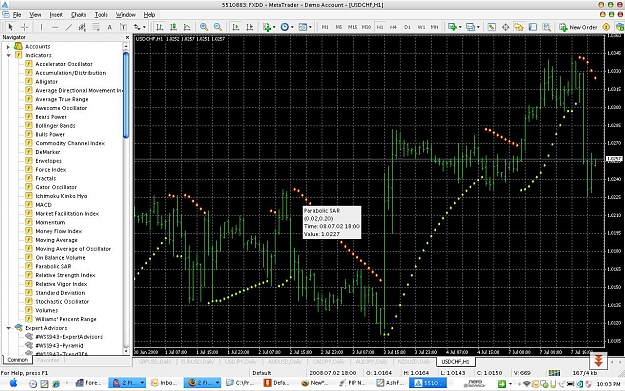Select the equidistant channel tool

[x=82, y=27]
